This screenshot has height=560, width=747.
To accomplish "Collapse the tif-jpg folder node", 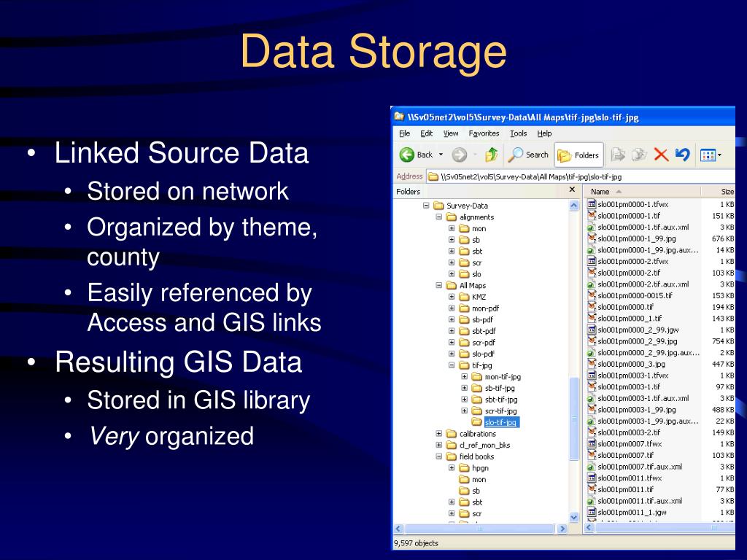I will pyautogui.click(x=452, y=366).
